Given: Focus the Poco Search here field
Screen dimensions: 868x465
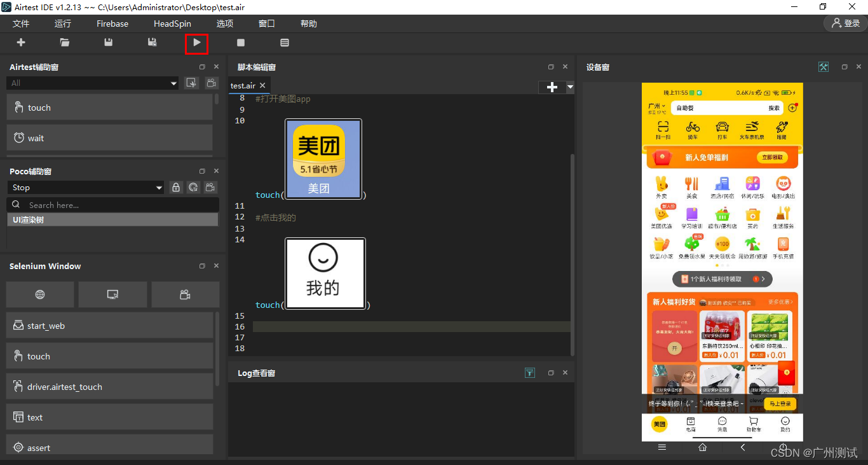Looking at the screenshot, I should (112, 205).
